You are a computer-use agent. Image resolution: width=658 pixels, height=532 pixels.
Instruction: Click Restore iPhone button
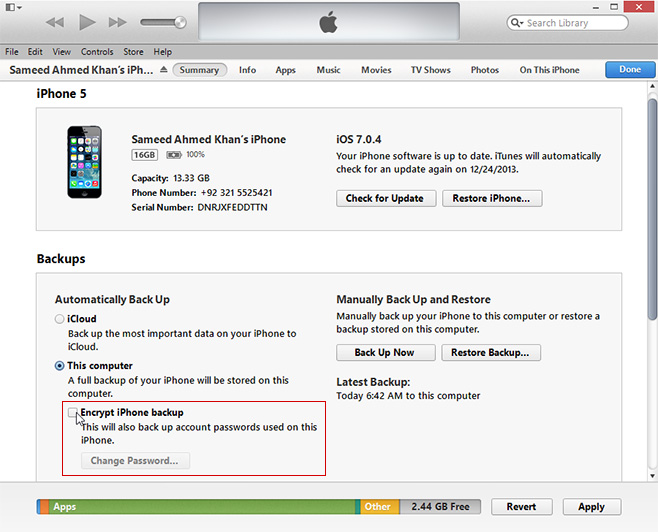(492, 198)
